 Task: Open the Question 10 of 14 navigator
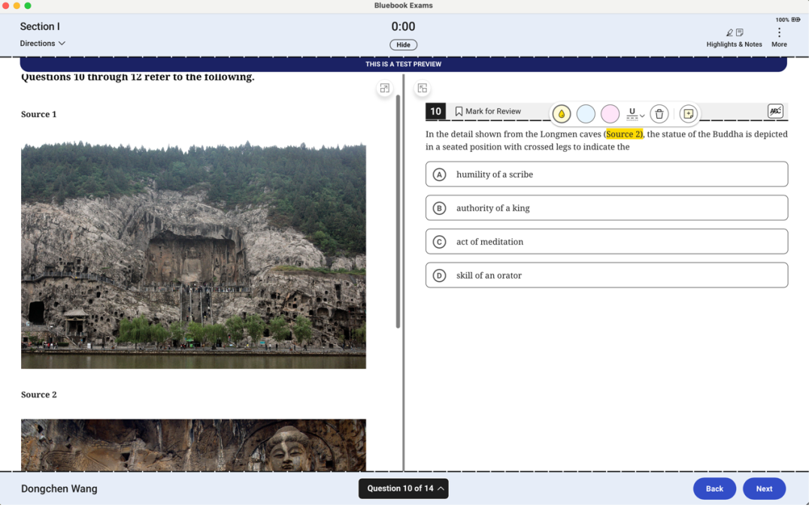click(404, 489)
